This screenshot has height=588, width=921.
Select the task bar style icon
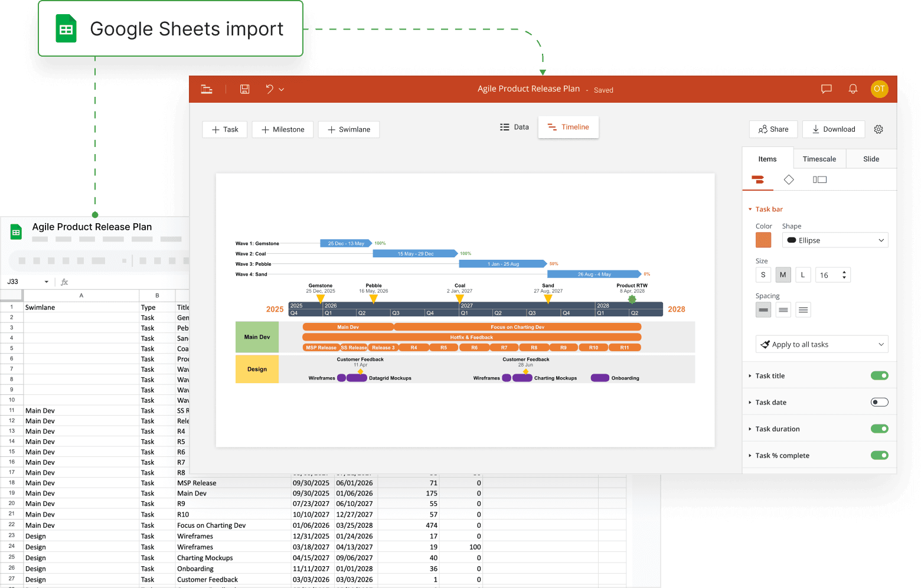click(x=758, y=179)
